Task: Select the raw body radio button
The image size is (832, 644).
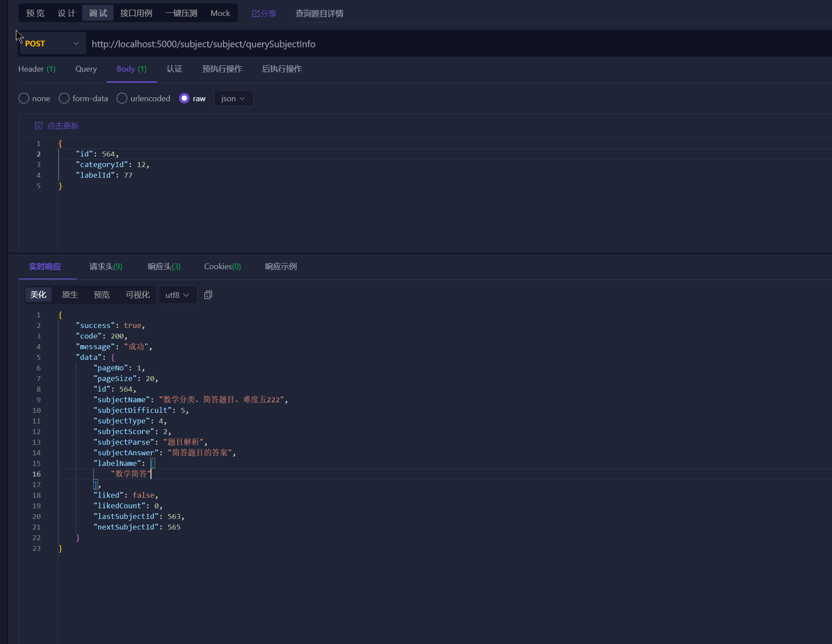Action: (x=184, y=98)
